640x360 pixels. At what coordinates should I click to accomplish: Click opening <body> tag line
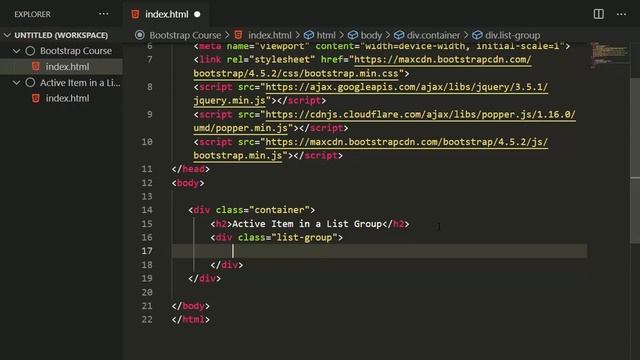[x=188, y=183]
